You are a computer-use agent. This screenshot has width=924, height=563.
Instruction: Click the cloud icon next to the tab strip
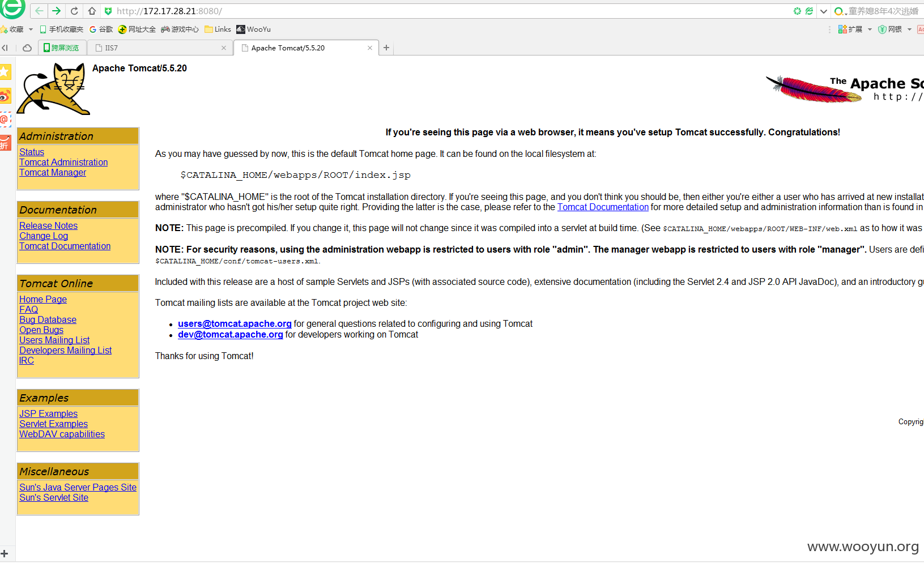[x=27, y=48]
